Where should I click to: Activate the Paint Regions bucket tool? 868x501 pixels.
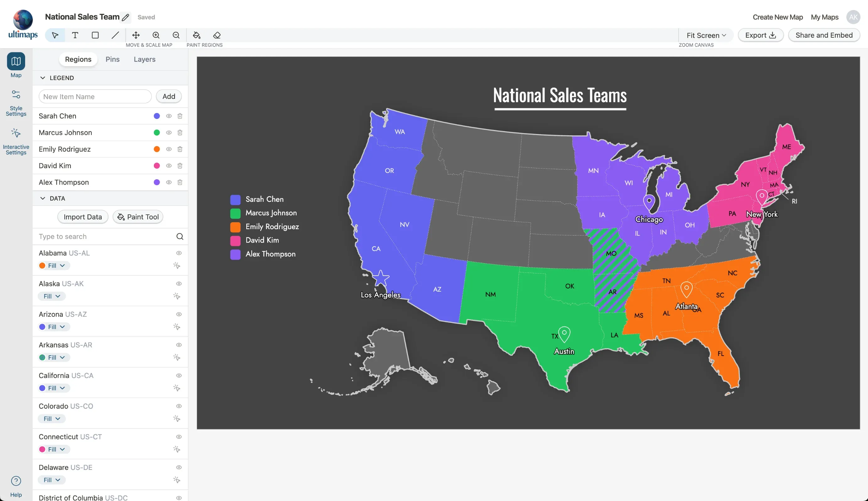196,35
